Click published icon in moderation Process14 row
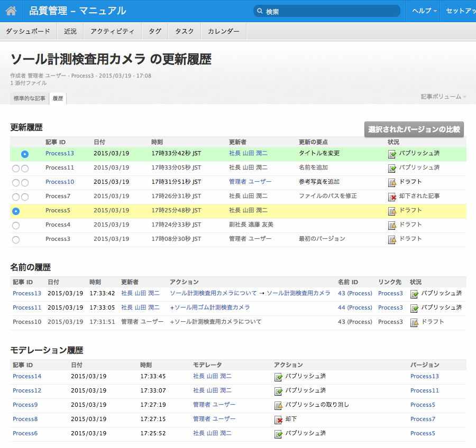This screenshot has width=476, height=448. pos(278,377)
